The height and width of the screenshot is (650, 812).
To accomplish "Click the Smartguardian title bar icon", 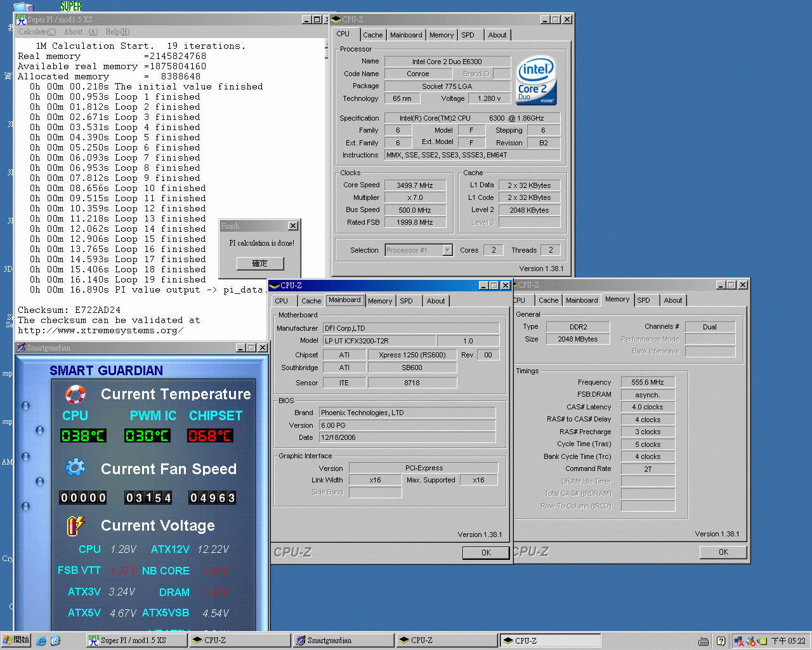I will point(21,348).
